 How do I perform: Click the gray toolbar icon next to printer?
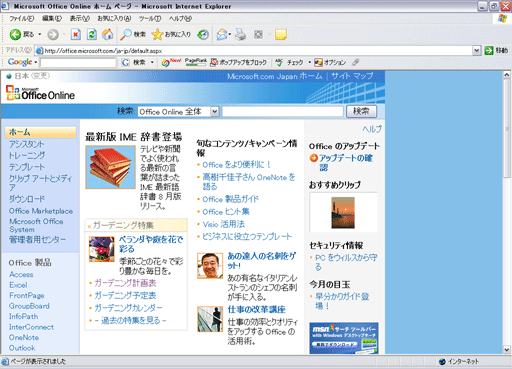click(x=258, y=34)
